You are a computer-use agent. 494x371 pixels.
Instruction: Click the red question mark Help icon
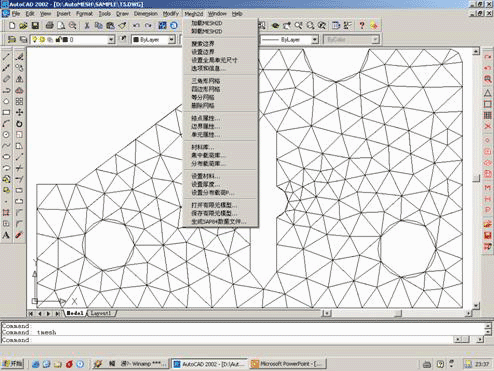click(362, 25)
